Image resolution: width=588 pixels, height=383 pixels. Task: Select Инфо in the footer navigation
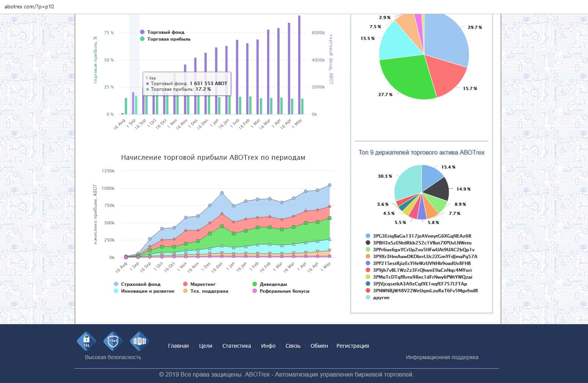coord(268,346)
